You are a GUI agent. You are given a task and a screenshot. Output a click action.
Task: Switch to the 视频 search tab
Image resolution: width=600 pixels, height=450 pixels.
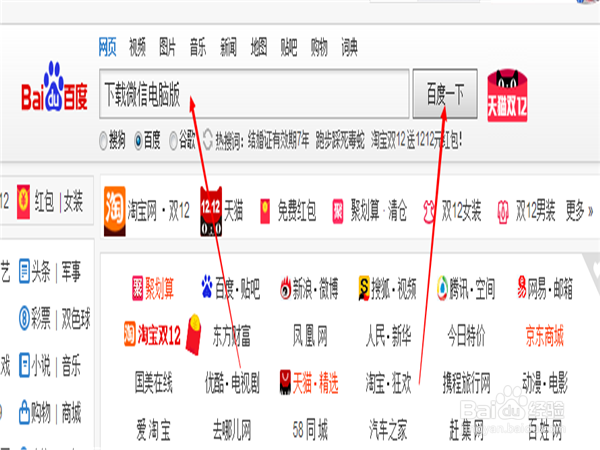pos(137,47)
